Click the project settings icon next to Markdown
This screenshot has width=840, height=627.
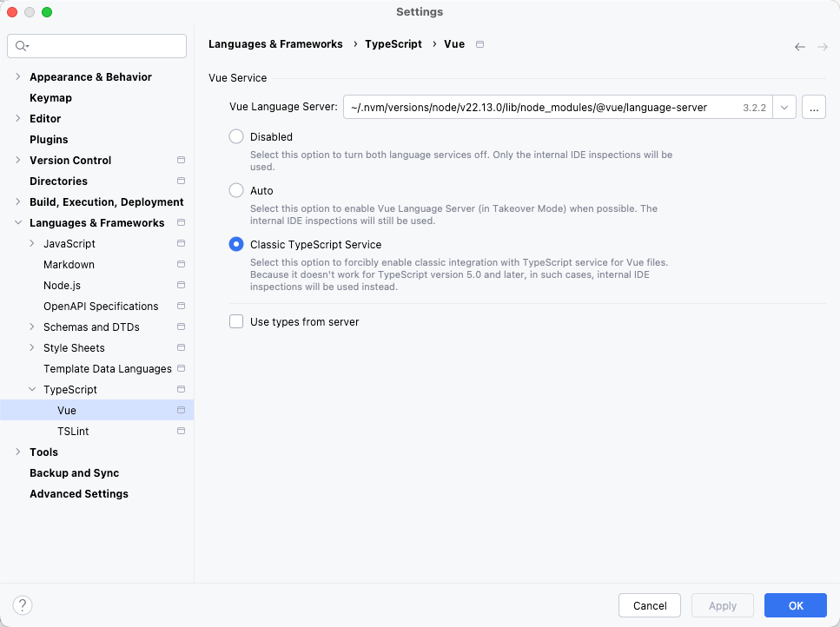(x=181, y=265)
